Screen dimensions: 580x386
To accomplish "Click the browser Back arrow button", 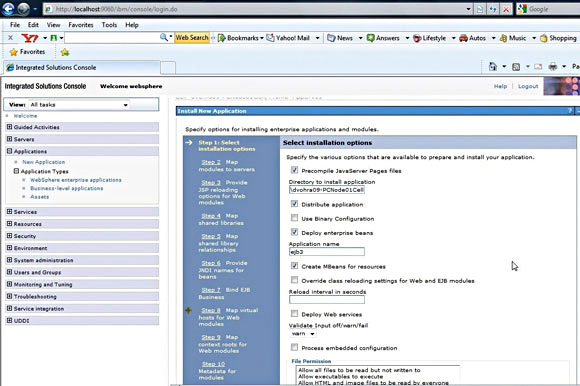I will (8, 9).
